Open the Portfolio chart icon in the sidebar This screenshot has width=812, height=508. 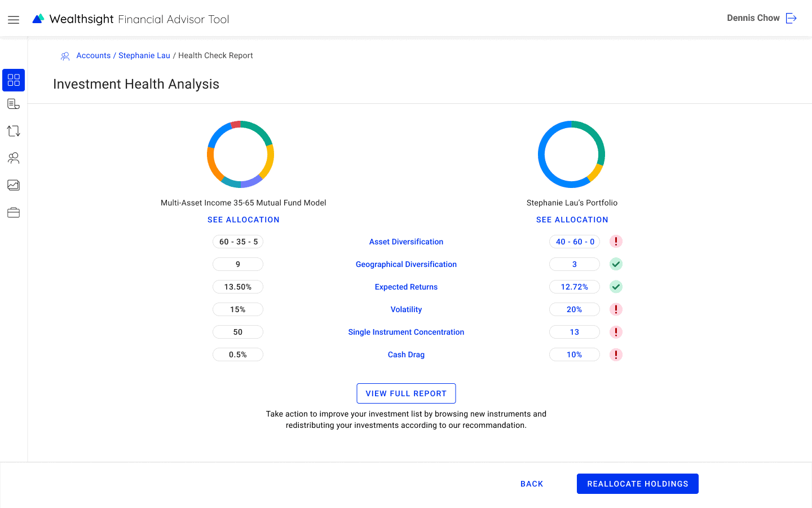coord(14,185)
